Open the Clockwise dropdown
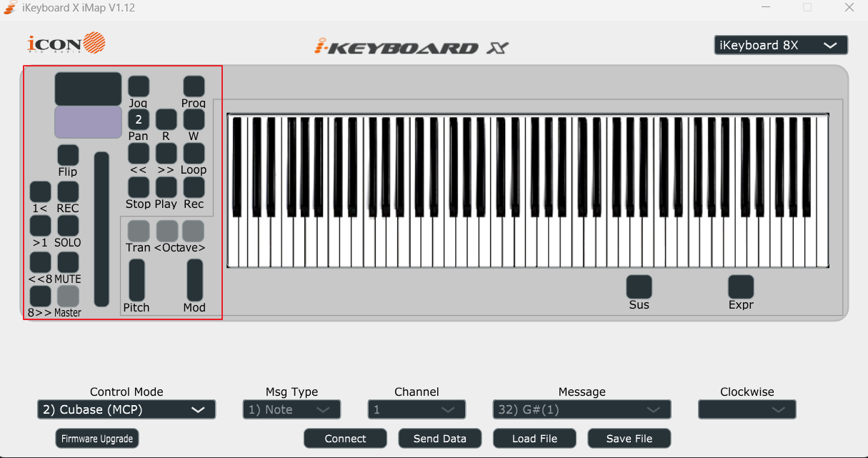The height and width of the screenshot is (458, 868). pyautogui.click(x=747, y=409)
